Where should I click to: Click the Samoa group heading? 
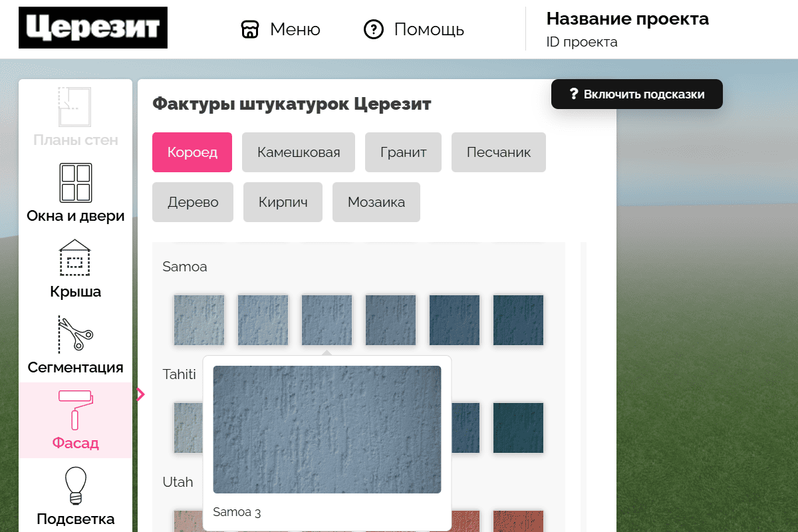click(x=185, y=267)
